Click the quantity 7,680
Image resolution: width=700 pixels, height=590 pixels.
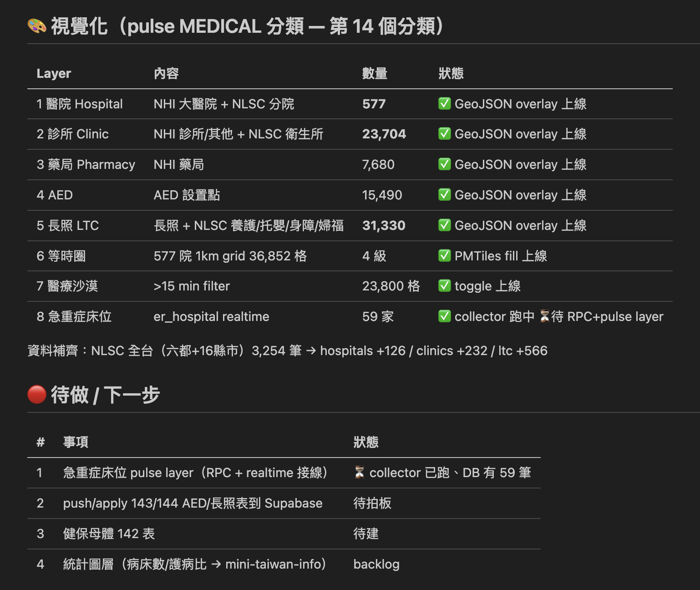pyautogui.click(x=378, y=164)
